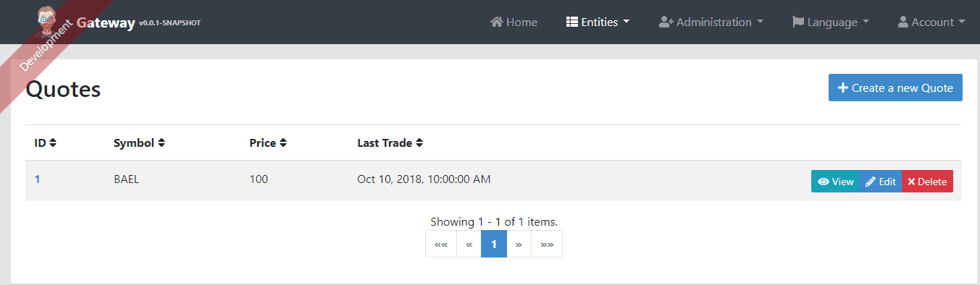This screenshot has width=980, height=285.
Task: Go to last page in pagination
Action: click(x=547, y=244)
